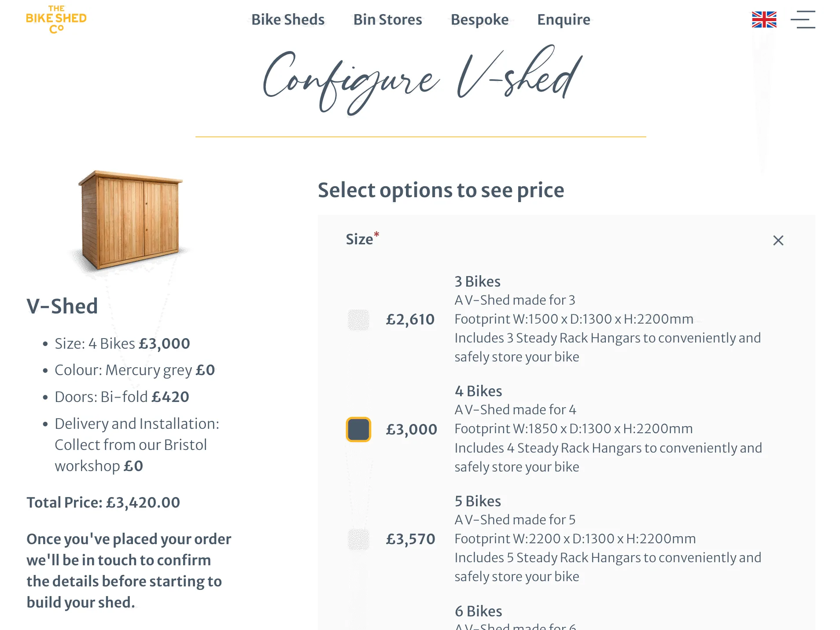Open the UK flag language selector
This screenshot has height=630, width=840.
point(764,20)
